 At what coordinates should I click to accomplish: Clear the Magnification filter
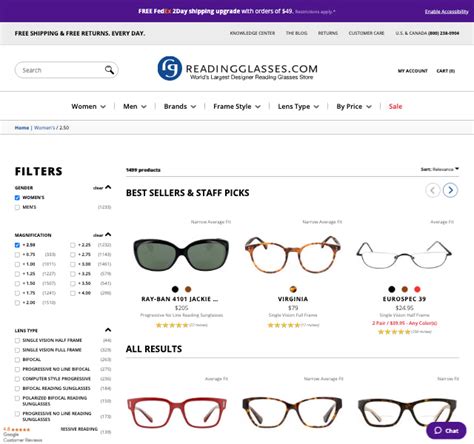[98, 235]
